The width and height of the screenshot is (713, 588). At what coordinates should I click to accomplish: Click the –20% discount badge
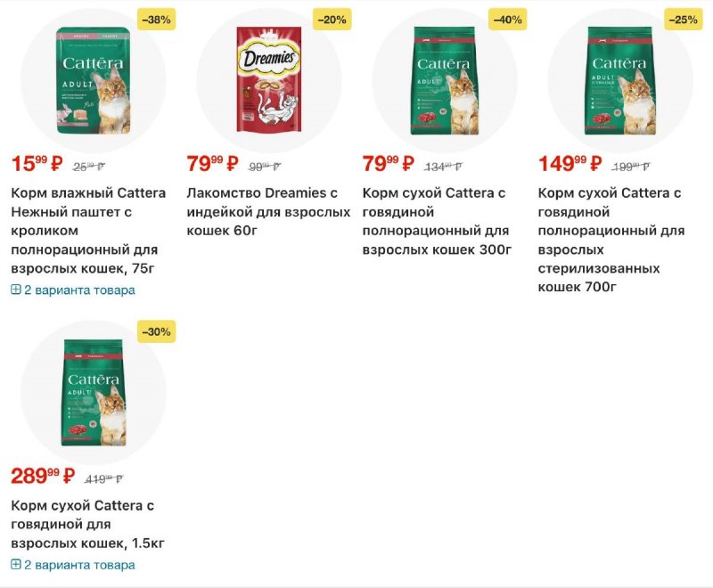click(332, 20)
